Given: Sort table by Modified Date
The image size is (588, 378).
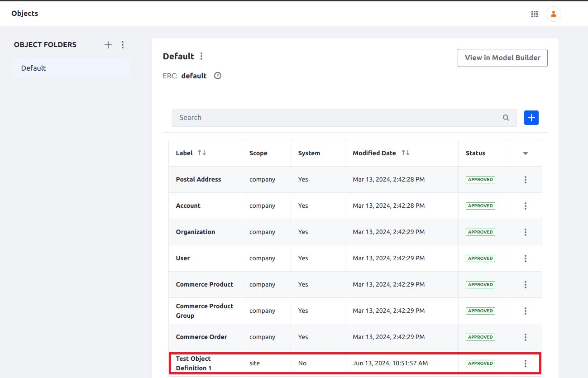Looking at the screenshot, I should click(406, 153).
